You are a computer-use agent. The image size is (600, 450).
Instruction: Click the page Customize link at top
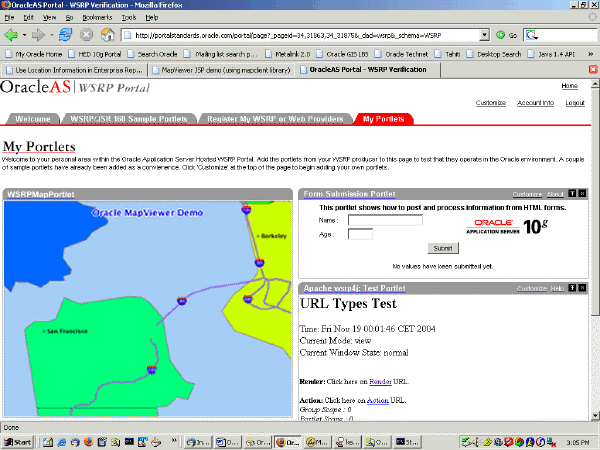[x=491, y=103]
